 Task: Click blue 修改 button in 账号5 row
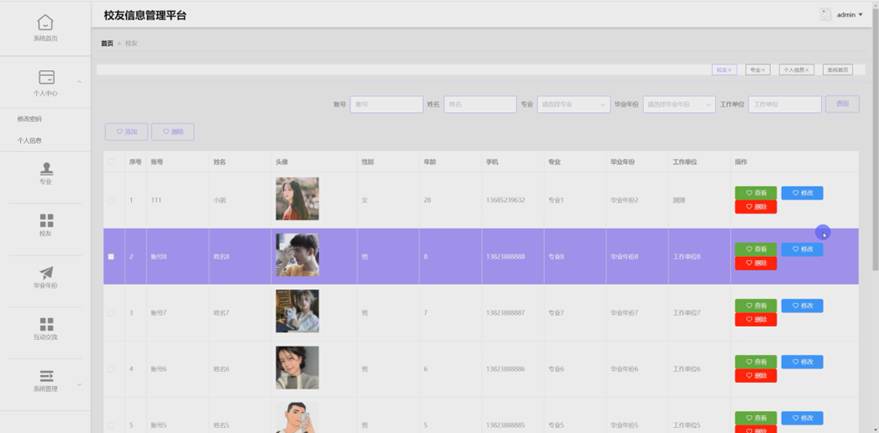coord(802,418)
